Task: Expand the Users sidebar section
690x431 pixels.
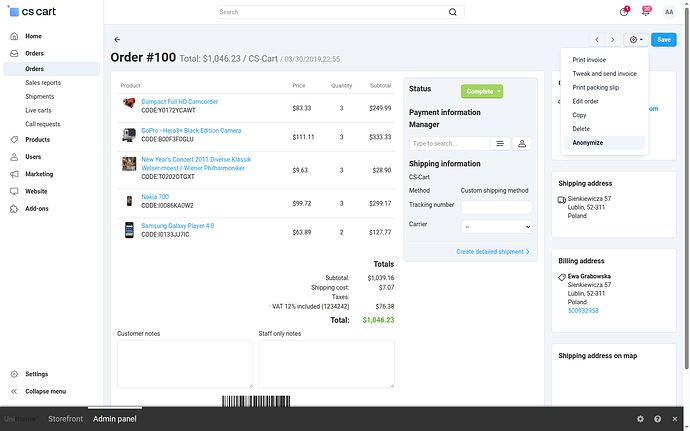Action: click(33, 157)
